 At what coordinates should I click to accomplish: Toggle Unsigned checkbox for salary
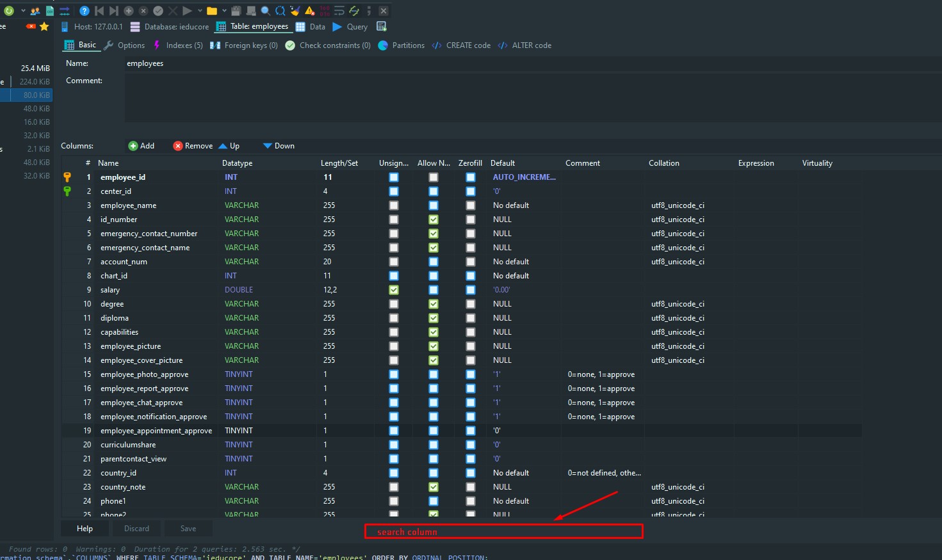394,290
